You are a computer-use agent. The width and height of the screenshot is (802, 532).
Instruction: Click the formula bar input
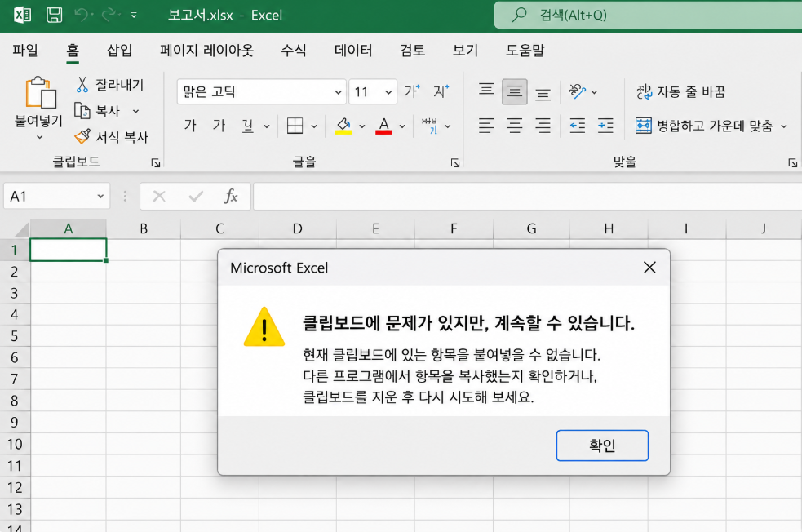(527, 197)
